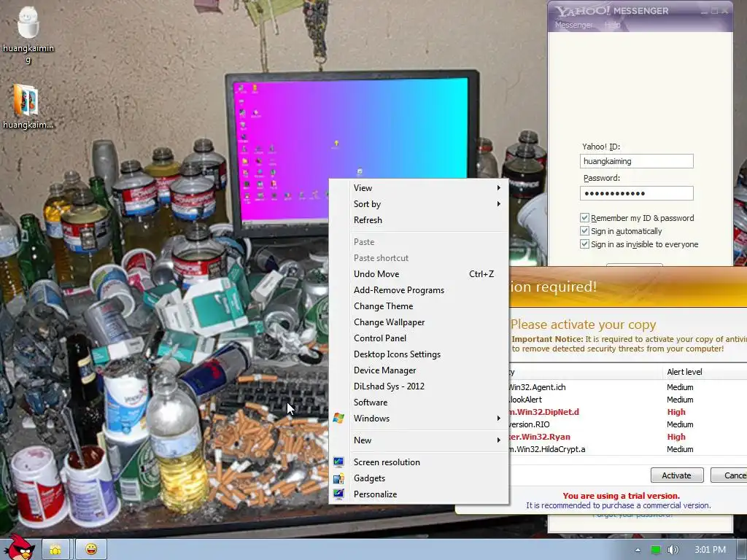Click the Personalize icon in context menu
The width and height of the screenshot is (747, 560).
(338, 494)
